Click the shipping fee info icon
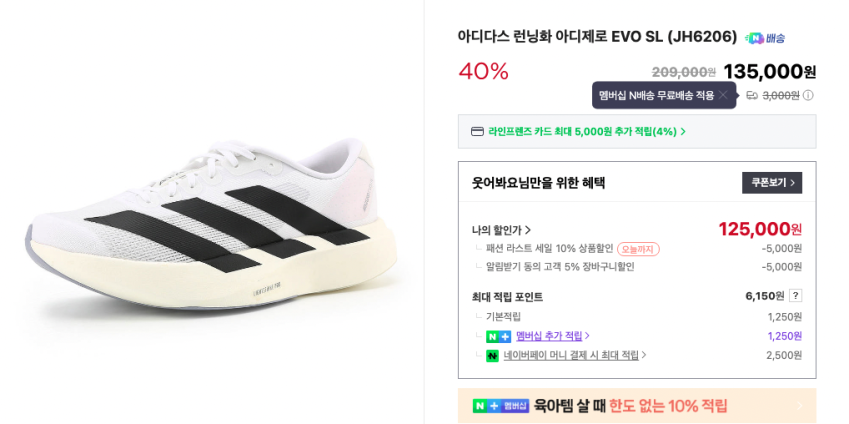 pyautogui.click(x=808, y=96)
